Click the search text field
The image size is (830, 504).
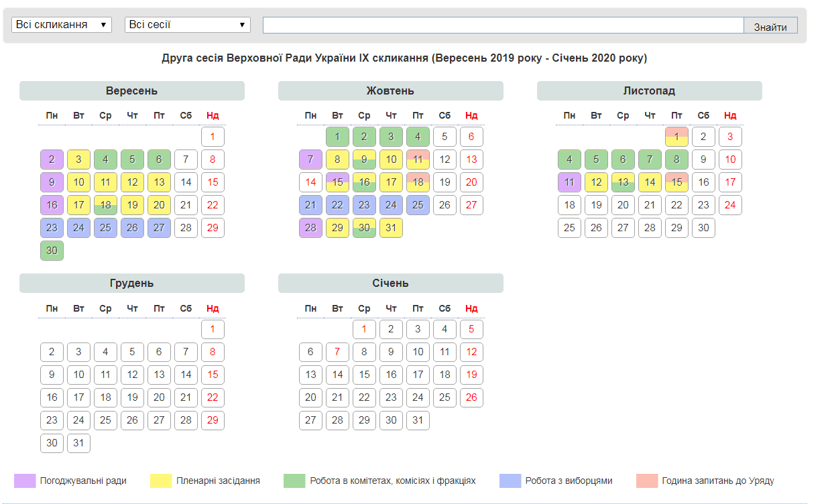click(503, 25)
